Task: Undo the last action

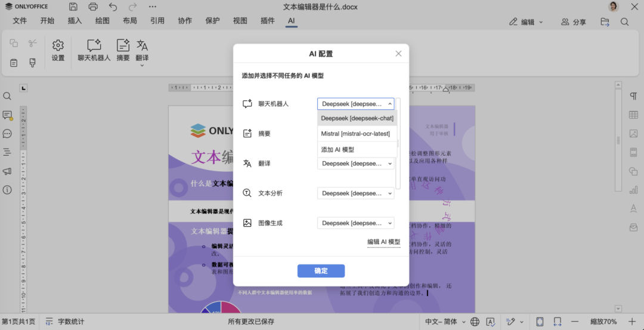Action: point(113,7)
